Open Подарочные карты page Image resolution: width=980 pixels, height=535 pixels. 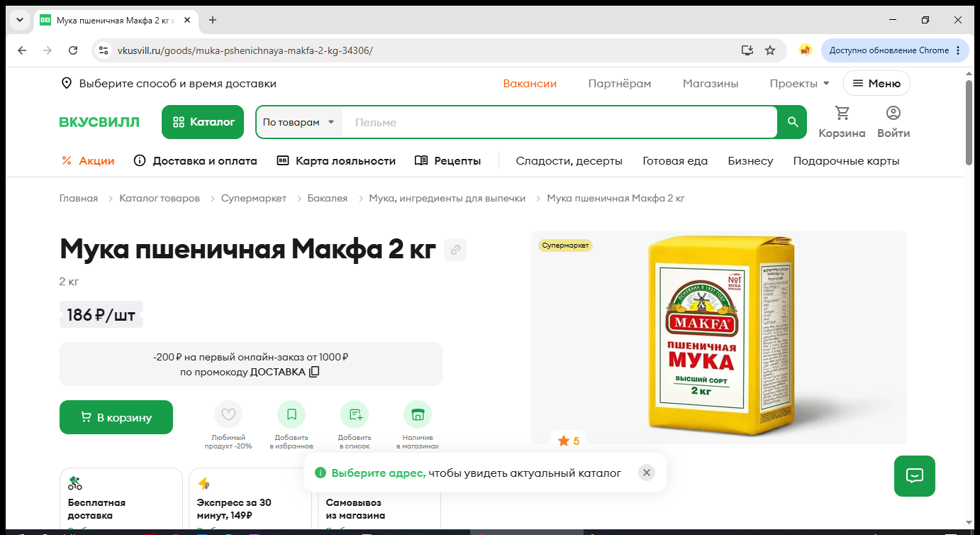click(846, 161)
